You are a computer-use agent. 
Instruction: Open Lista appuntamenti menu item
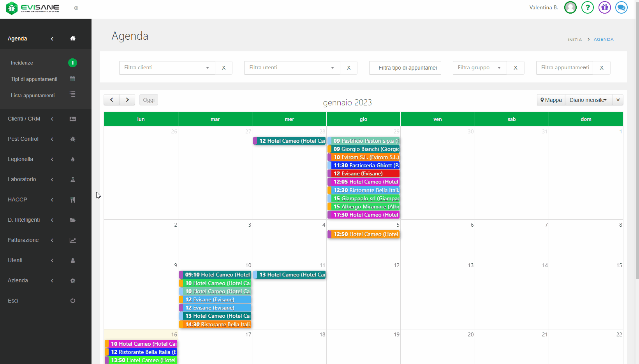click(x=33, y=95)
